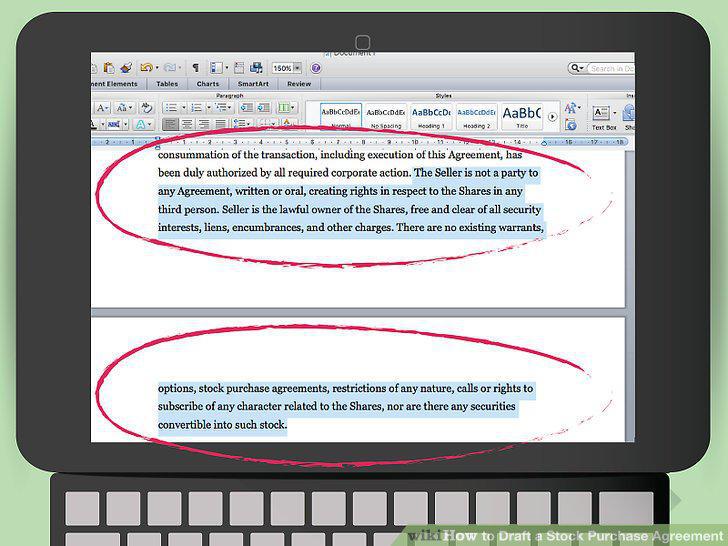Open the Undo history dropdown arrow
This screenshot has height=546, width=728.
pos(157,68)
